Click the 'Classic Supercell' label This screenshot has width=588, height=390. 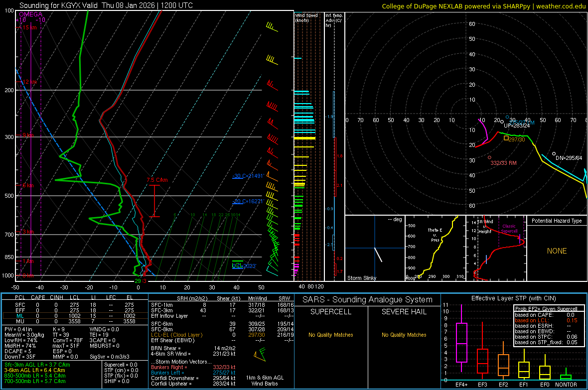(509, 229)
